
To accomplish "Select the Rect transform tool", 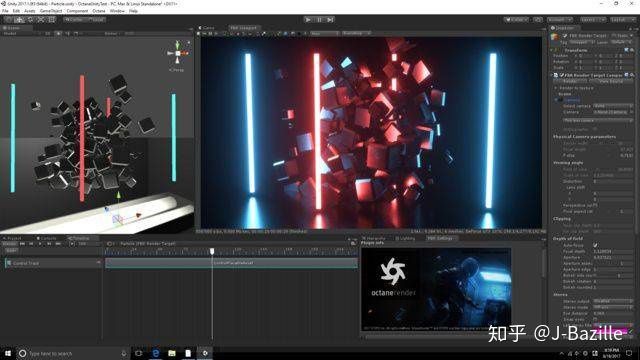I will 51,19.
